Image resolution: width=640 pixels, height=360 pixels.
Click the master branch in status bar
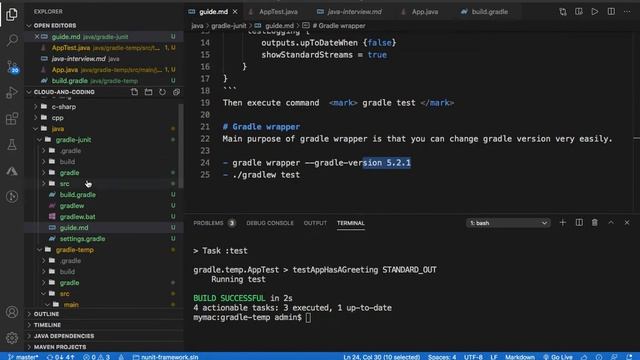point(23,357)
